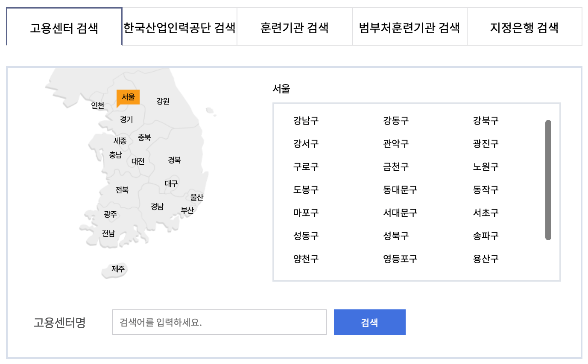Switch to the 훈련기관 검색 tab
Image resolution: width=588 pixels, height=364 pixels.
[294, 26]
